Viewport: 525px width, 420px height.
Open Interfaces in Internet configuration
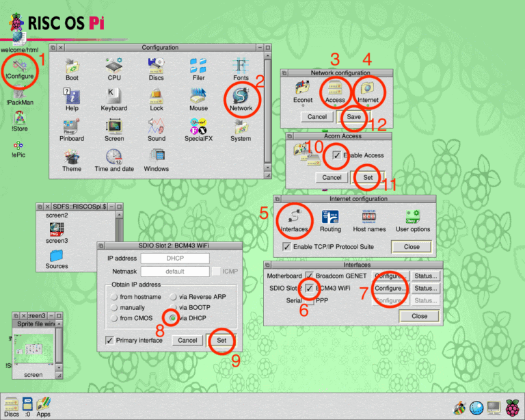pyautogui.click(x=295, y=221)
